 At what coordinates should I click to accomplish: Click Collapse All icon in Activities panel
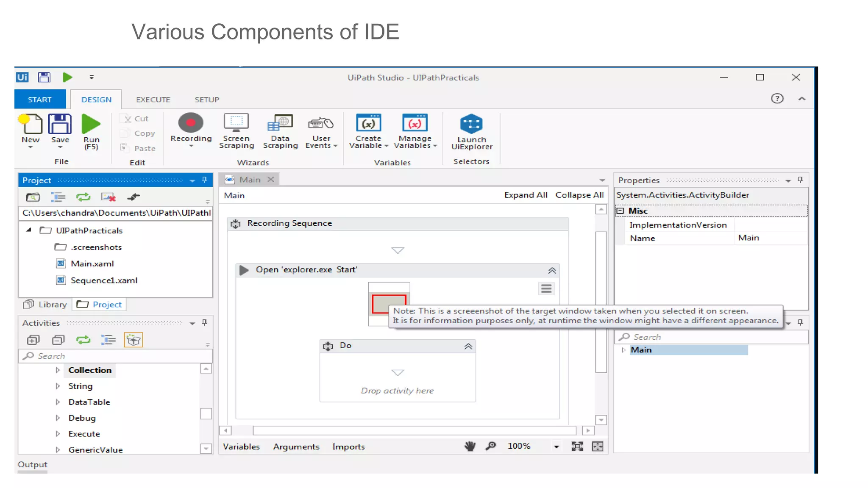tap(58, 340)
